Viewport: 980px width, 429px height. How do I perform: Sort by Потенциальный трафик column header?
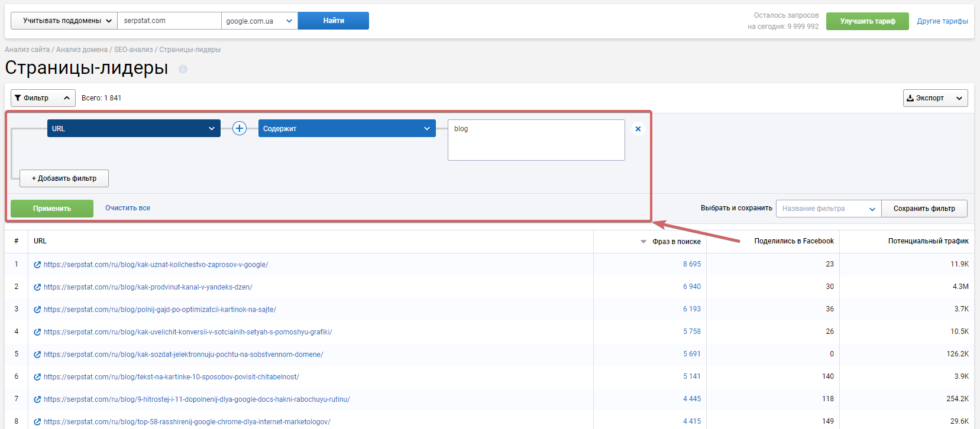point(928,241)
